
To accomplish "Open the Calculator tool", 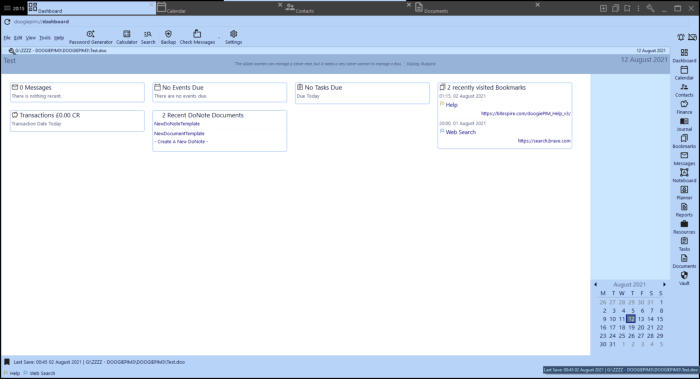I will click(127, 37).
